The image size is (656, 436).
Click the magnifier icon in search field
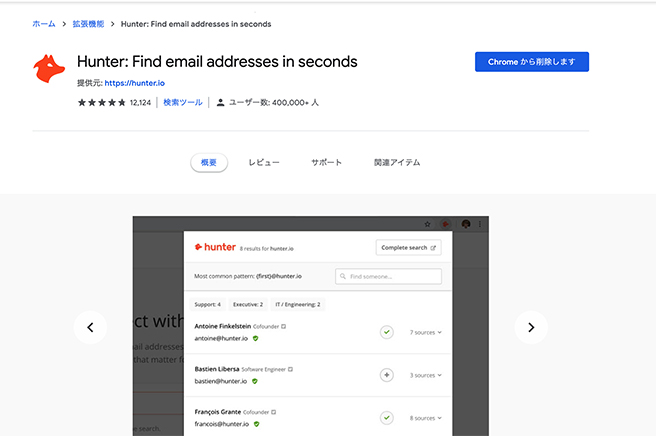(343, 277)
